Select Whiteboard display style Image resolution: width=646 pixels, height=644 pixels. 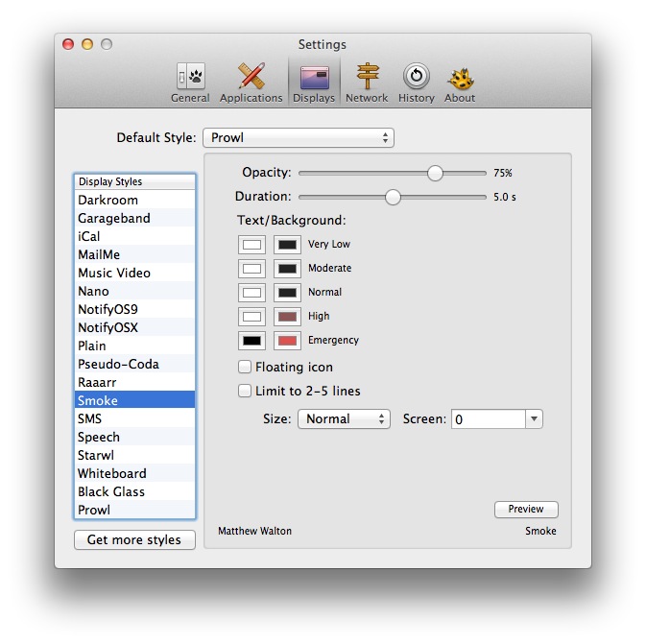tap(134, 473)
